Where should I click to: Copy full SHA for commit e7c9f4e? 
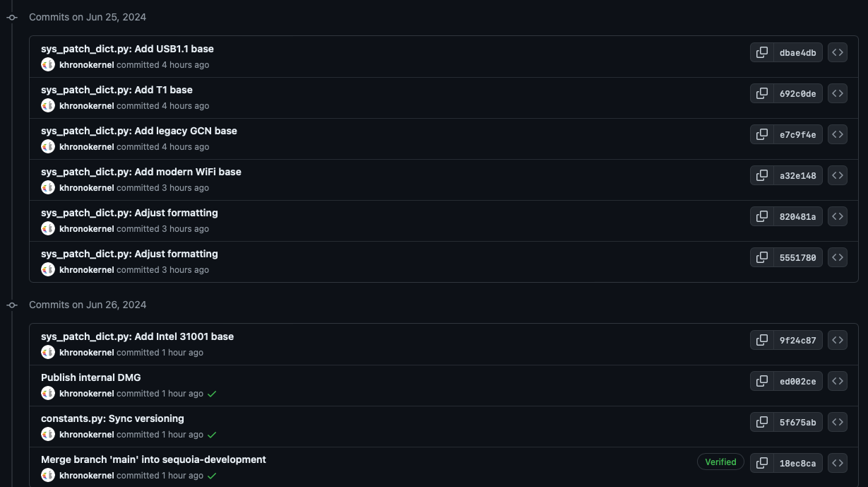click(762, 134)
